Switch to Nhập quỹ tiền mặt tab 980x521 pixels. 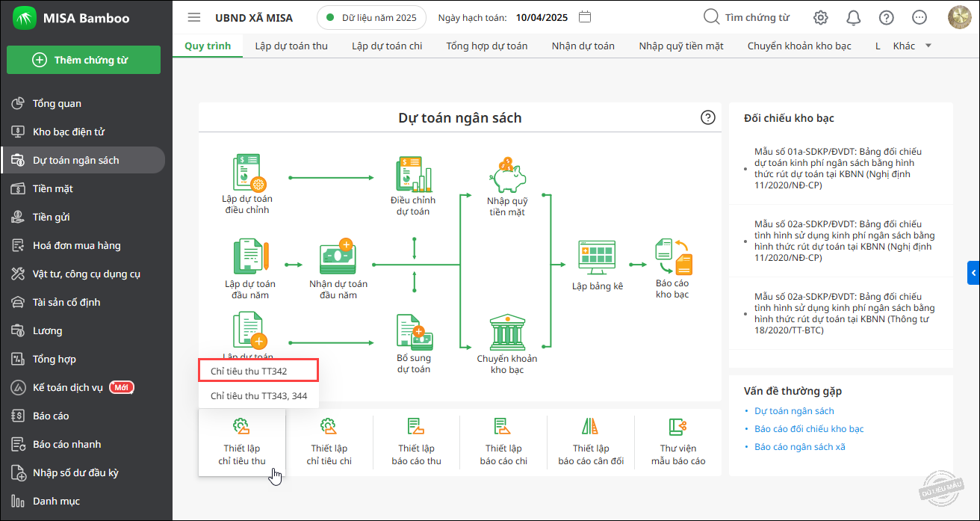(x=681, y=46)
